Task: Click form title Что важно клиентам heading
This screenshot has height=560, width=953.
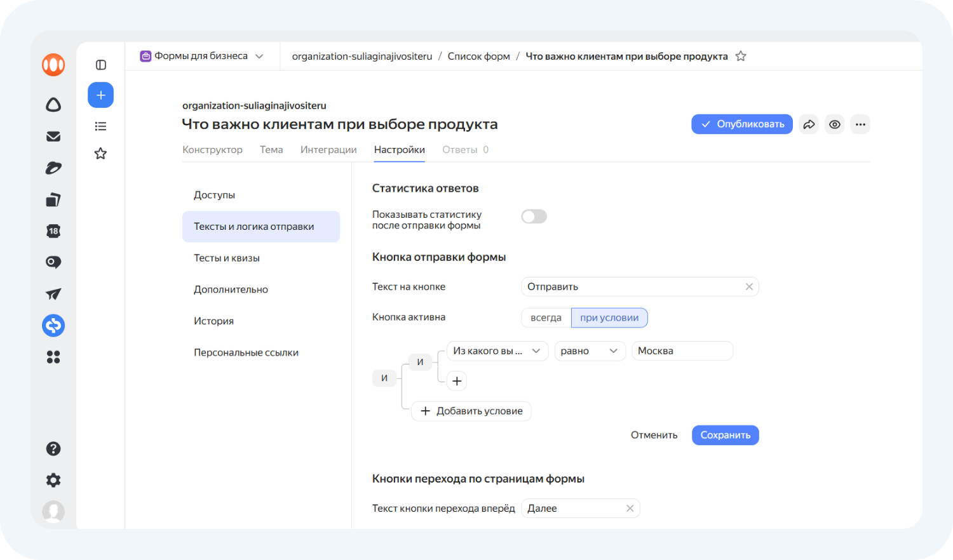Action: point(340,124)
